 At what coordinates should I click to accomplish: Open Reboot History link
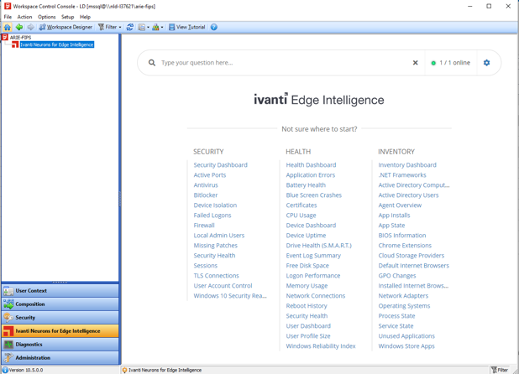click(x=306, y=306)
